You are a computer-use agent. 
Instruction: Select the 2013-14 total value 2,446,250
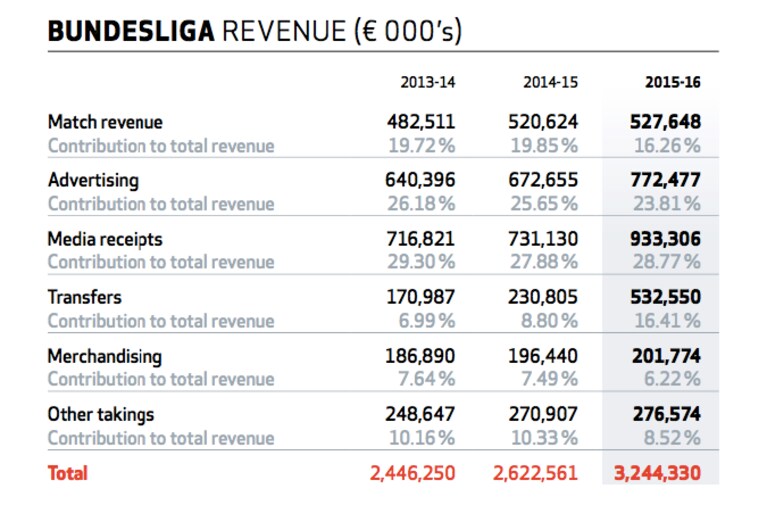click(412, 473)
